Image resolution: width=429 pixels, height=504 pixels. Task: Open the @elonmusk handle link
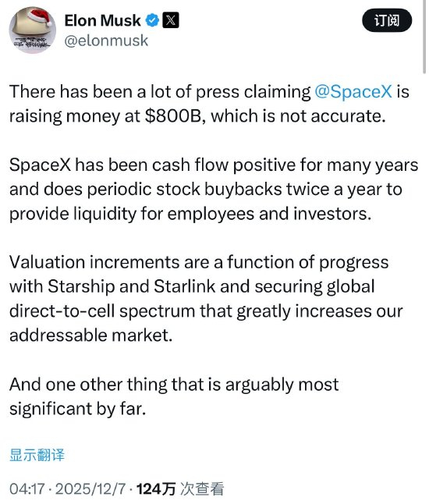106,41
